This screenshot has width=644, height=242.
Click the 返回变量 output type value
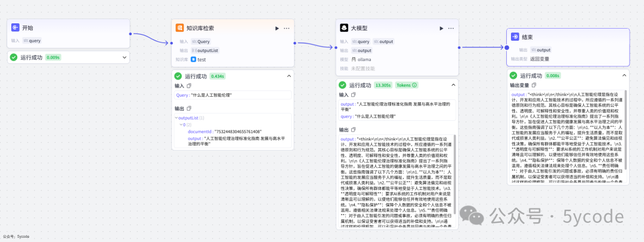[x=539, y=59]
